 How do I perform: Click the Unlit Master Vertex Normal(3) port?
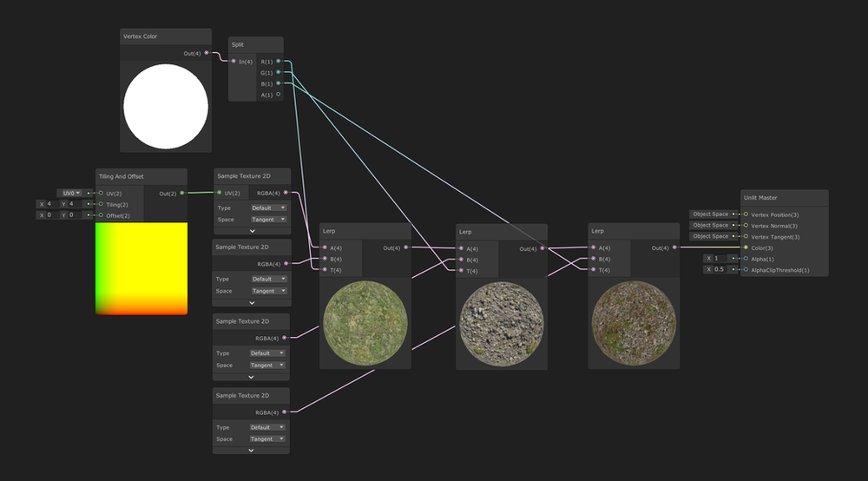click(746, 225)
